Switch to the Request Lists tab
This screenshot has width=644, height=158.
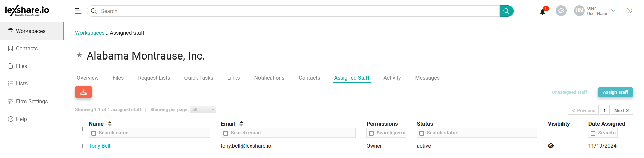point(154,78)
